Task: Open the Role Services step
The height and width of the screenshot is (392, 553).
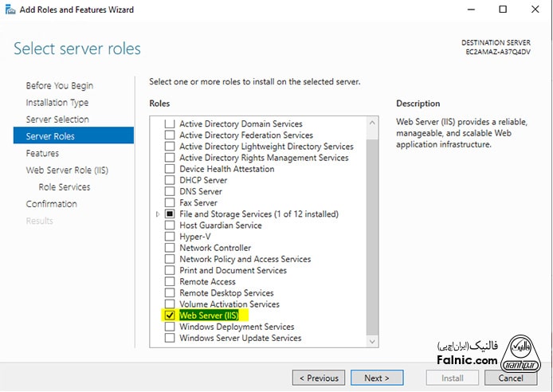Action: 64,187
